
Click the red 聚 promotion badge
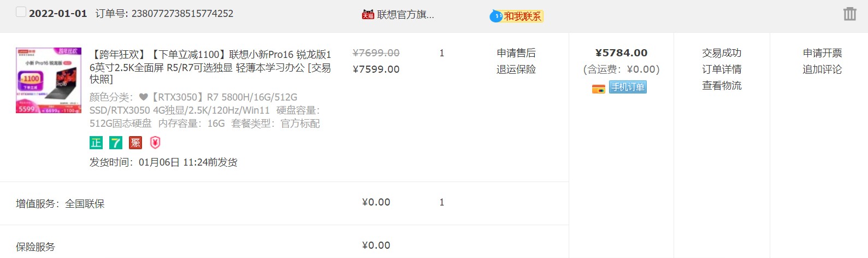pyautogui.click(x=135, y=143)
